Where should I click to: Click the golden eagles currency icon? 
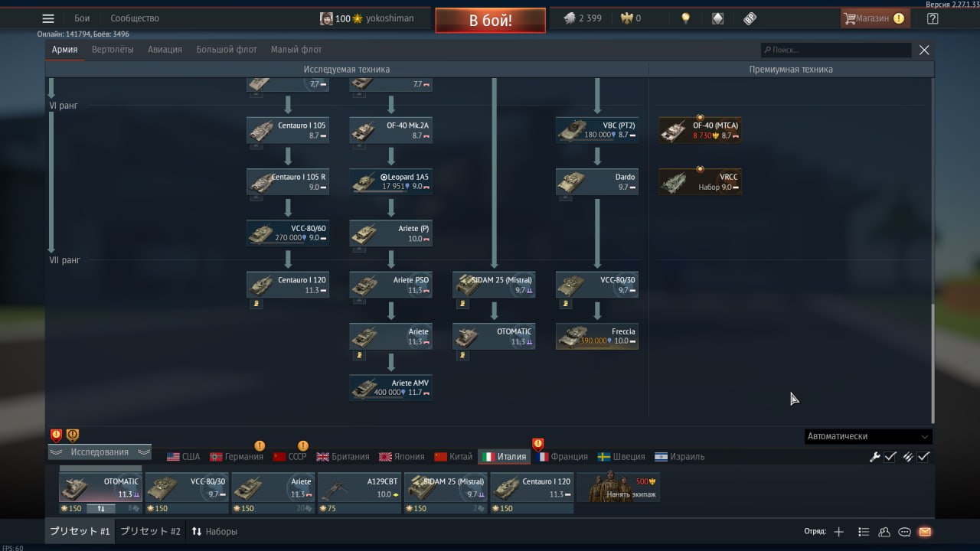click(626, 18)
